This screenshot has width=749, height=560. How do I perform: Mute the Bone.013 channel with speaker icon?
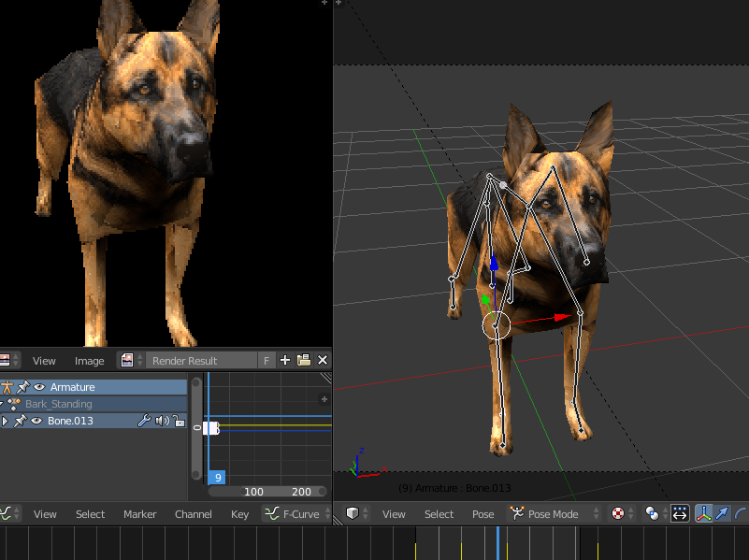point(161,421)
